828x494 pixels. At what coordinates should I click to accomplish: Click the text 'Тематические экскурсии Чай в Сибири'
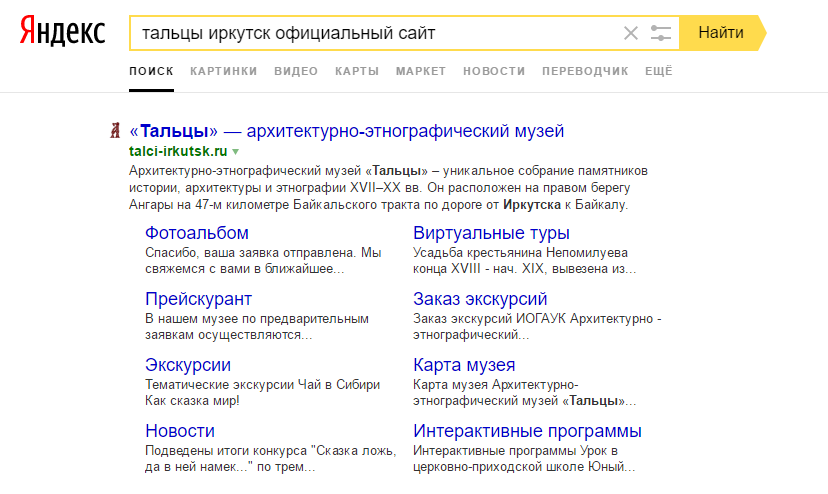[262, 385]
